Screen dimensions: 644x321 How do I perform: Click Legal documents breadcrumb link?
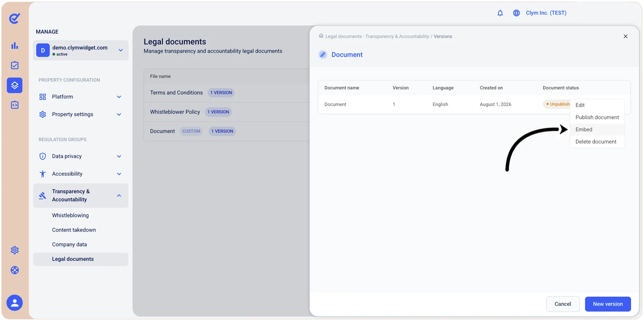click(377, 36)
